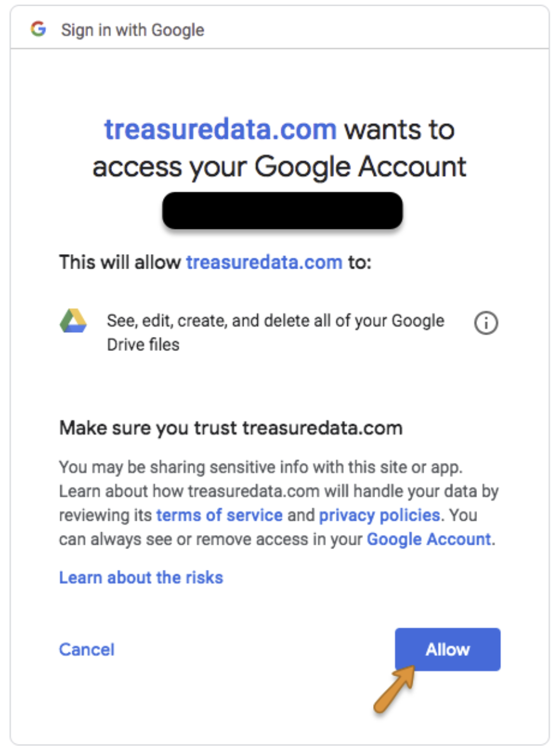Screen dimensions: 560x751
Task: Click the Google G logo
Action: tap(38, 29)
